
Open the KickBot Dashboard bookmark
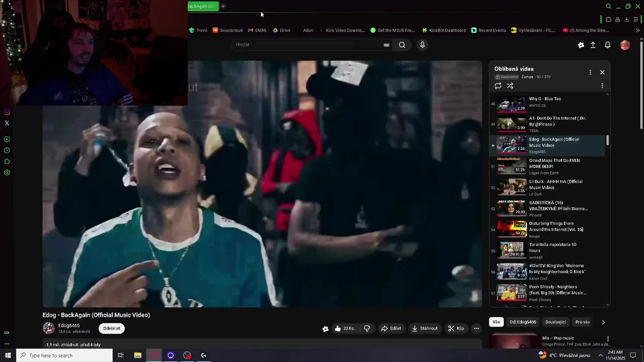pos(444,30)
